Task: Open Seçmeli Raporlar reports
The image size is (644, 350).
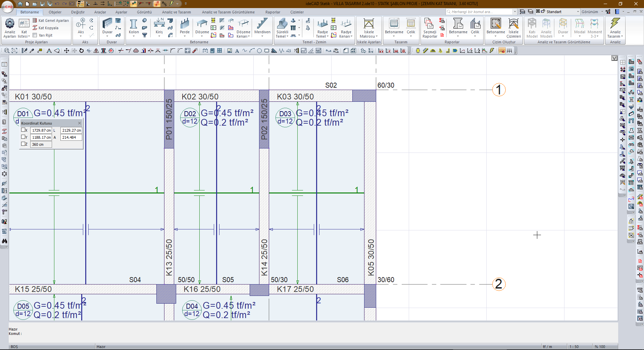Action: (x=430, y=28)
